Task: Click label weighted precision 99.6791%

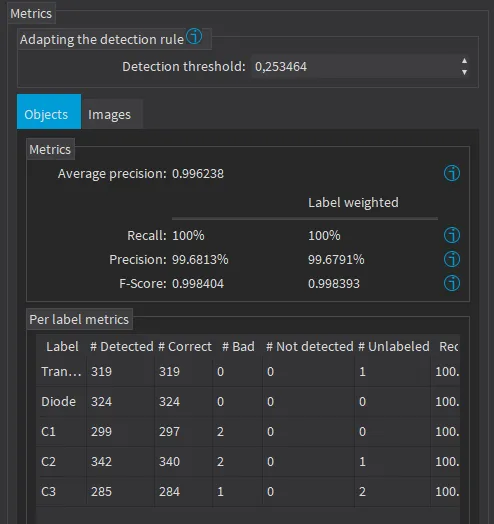Action: (x=336, y=259)
